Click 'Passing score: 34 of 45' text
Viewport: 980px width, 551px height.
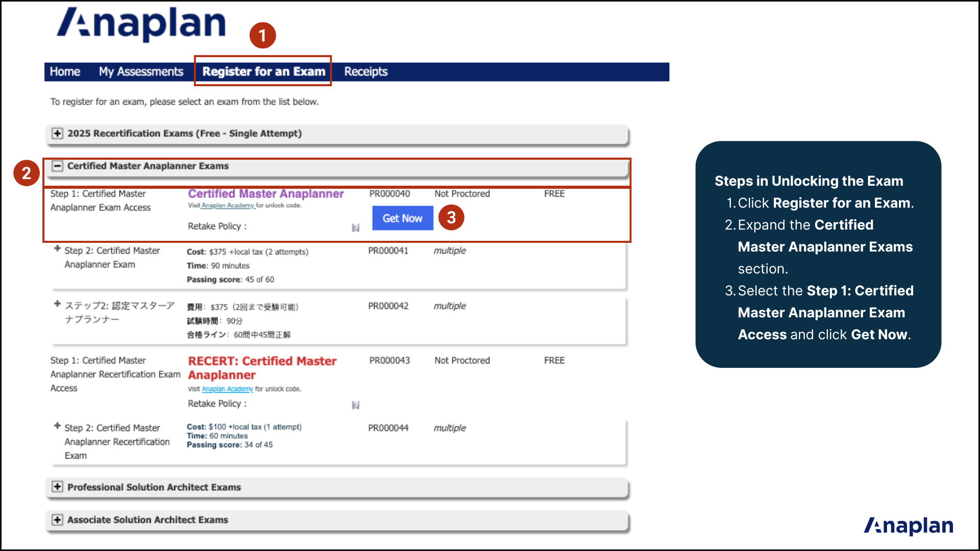coord(230,445)
